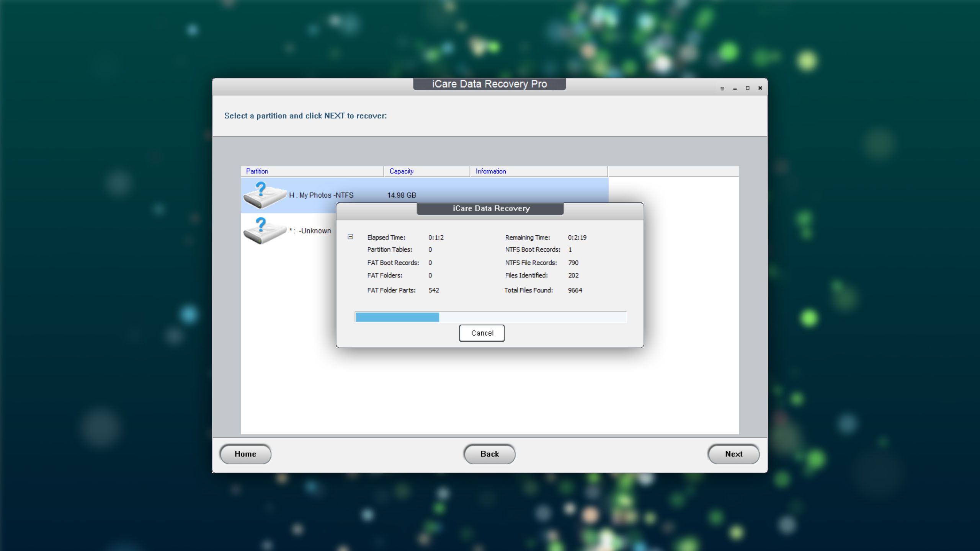
Task: Click the Elapsed Time value 0:1:2
Action: coord(436,237)
